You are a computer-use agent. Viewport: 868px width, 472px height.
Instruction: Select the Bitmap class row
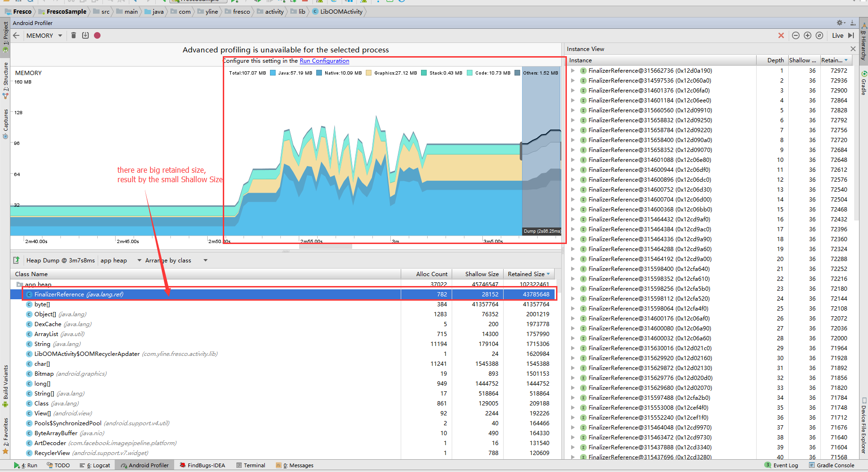(283, 374)
